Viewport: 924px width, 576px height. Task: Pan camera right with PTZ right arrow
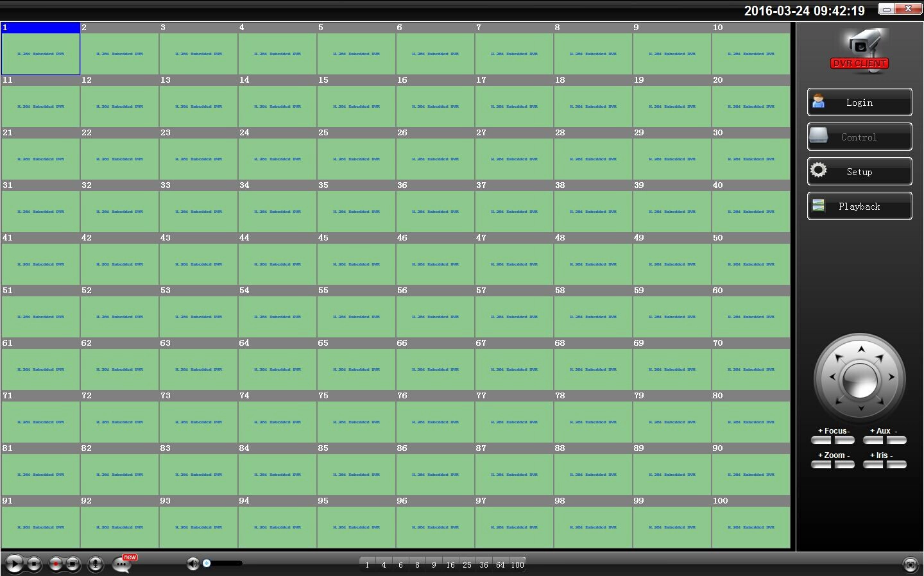tap(891, 377)
